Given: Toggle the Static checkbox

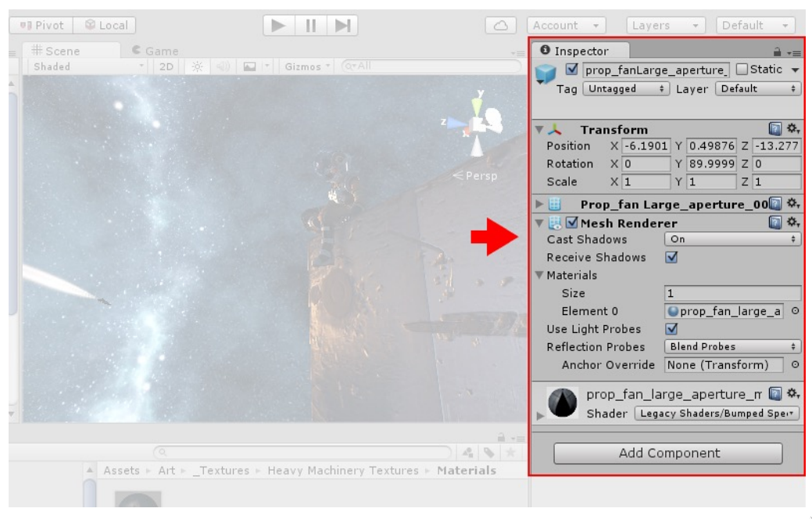Looking at the screenshot, I should tap(742, 69).
